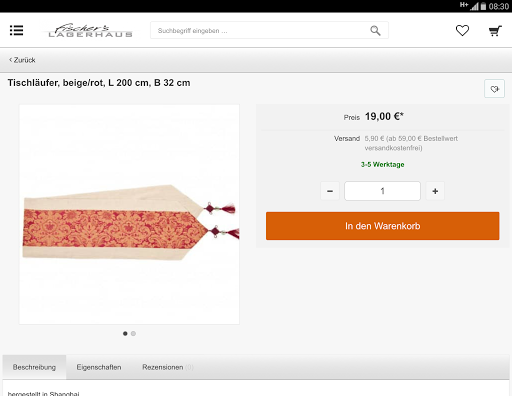Increase quantity with plus button

pos(435,191)
